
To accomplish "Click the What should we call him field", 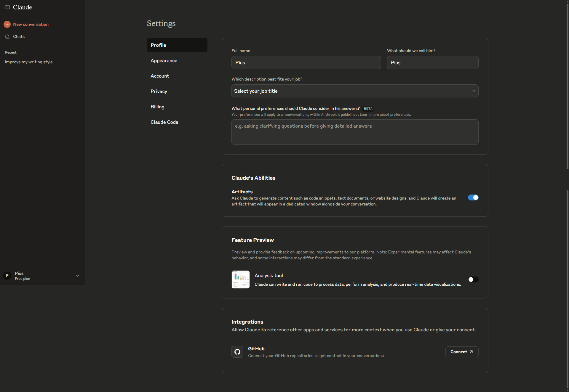I will coord(433,62).
